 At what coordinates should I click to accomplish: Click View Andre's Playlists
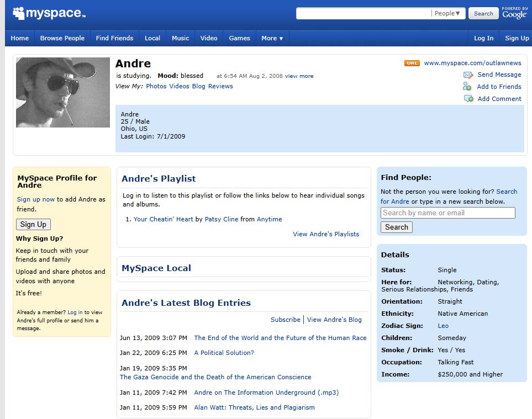tap(326, 234)
